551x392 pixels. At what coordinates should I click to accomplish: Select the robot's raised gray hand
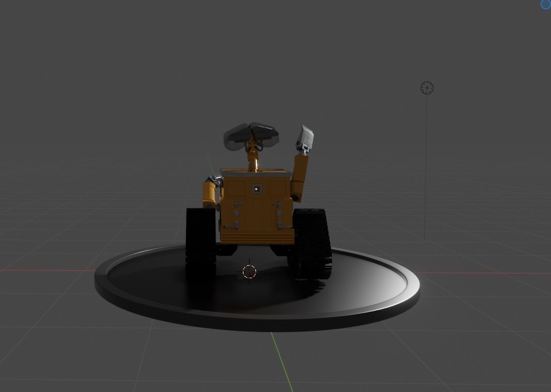(304, 138)
